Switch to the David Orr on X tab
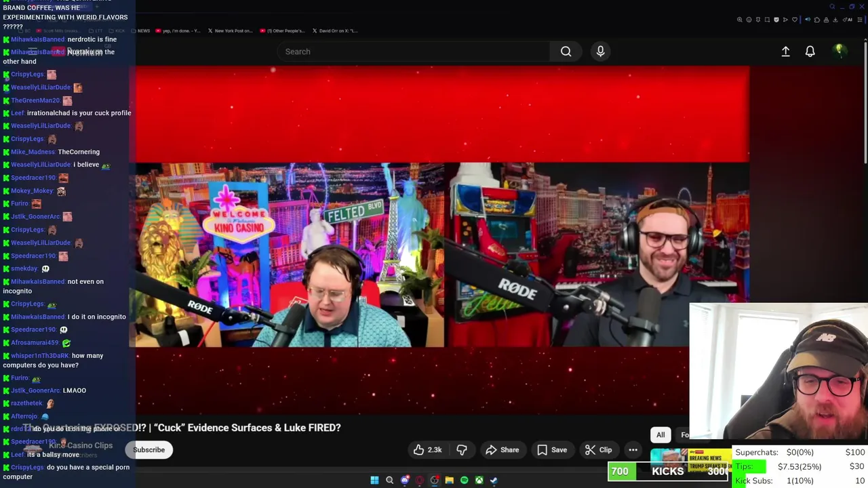 click(x=336, y=30)
